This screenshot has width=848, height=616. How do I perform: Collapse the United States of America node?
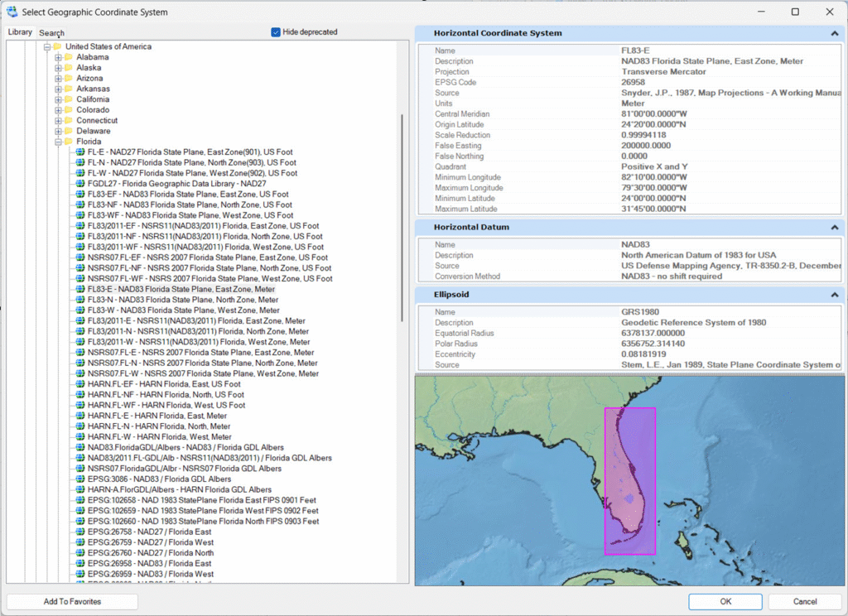pyautogui.click(x=47, y=47)
